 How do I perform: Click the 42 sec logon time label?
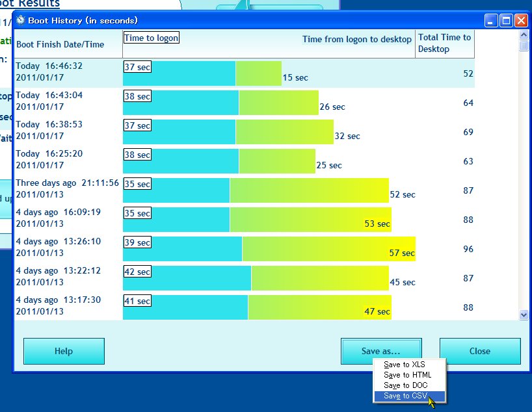point(137,272)
